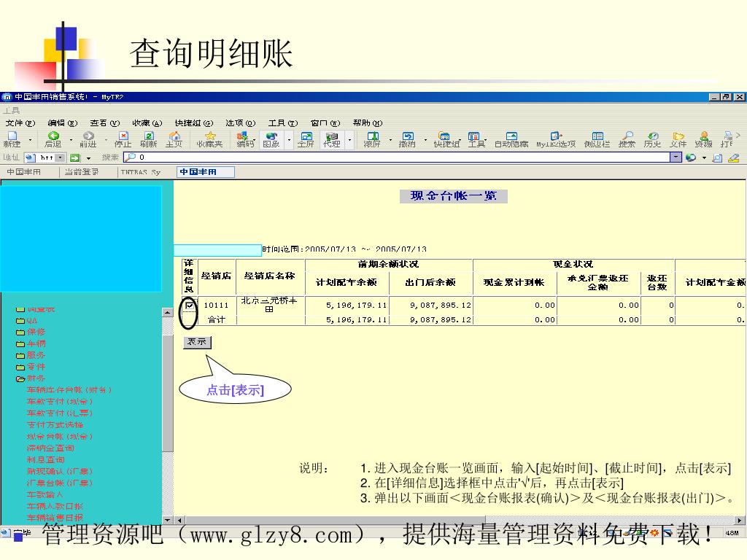Click in the search input field
Screen dimensions: 747x560
click(396, 157)
